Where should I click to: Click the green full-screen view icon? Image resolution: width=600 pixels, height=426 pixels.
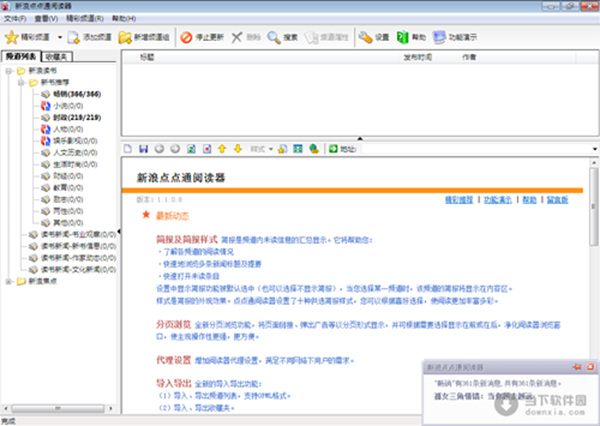pos(298,149)
